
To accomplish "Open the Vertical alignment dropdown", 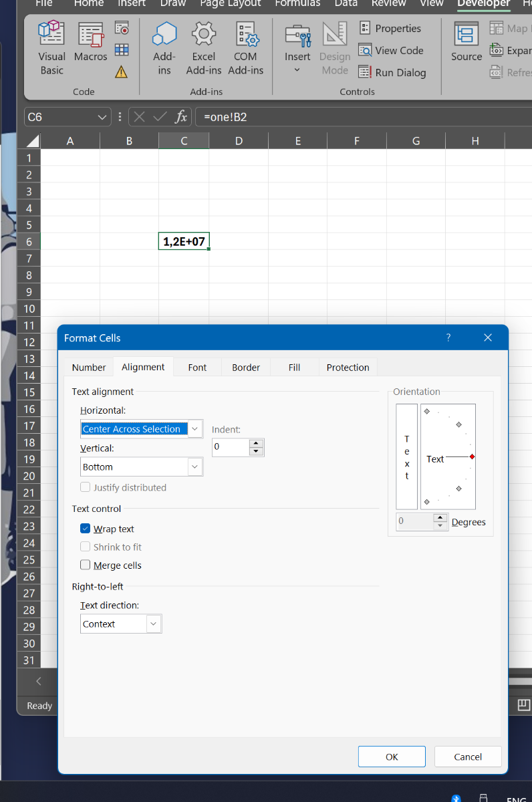I will point(195,466).
